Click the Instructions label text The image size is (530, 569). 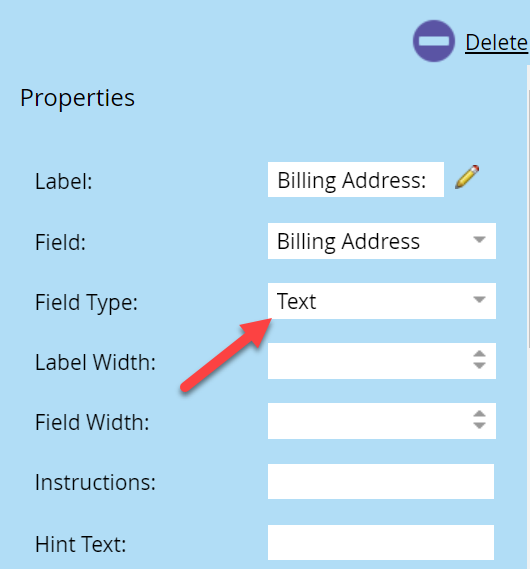pyautogui.click(x=95, y=482)
